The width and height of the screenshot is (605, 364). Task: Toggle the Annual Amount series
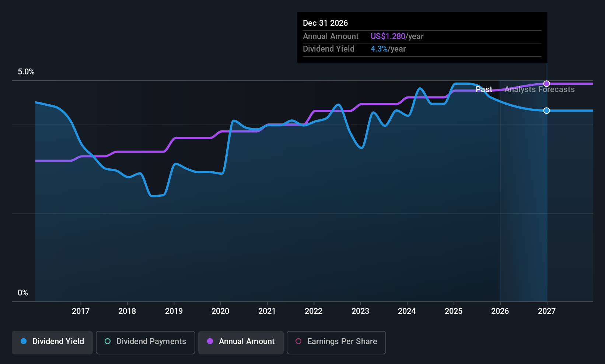(x=241, y=343)
